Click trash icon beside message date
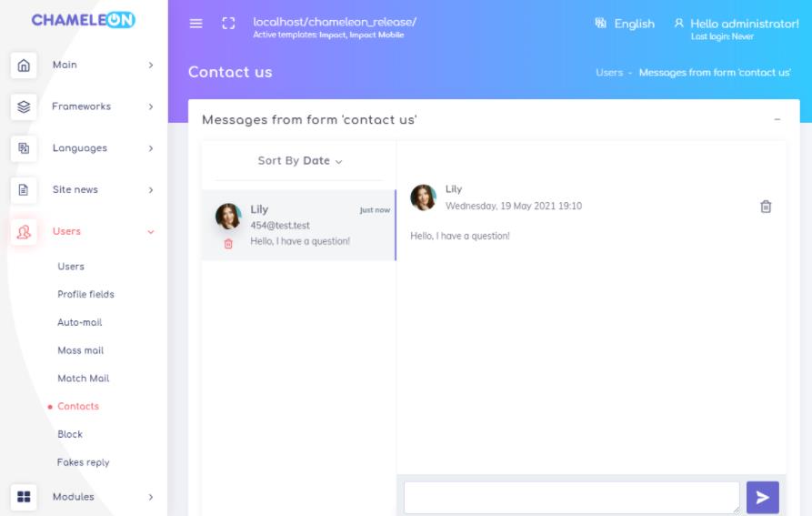Image resolution: width=812 pixels, height=516 pixels. tap(766, 207)
